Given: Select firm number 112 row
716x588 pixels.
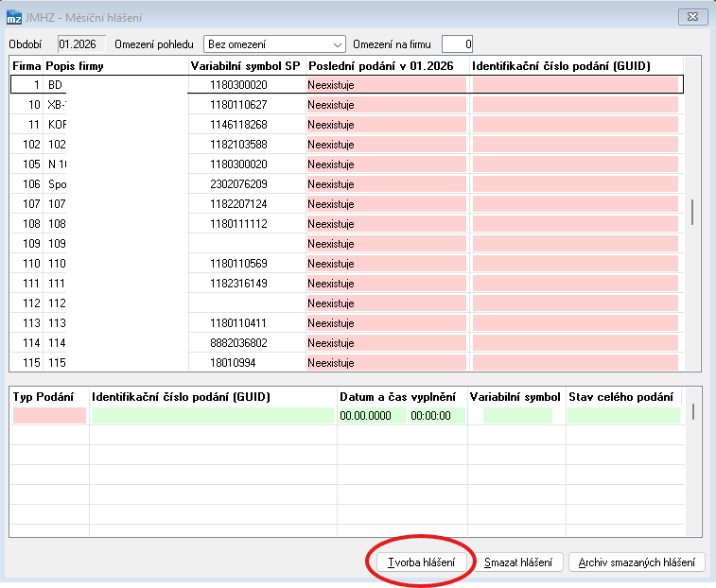Looking at the screenshot, I should 347,303.
